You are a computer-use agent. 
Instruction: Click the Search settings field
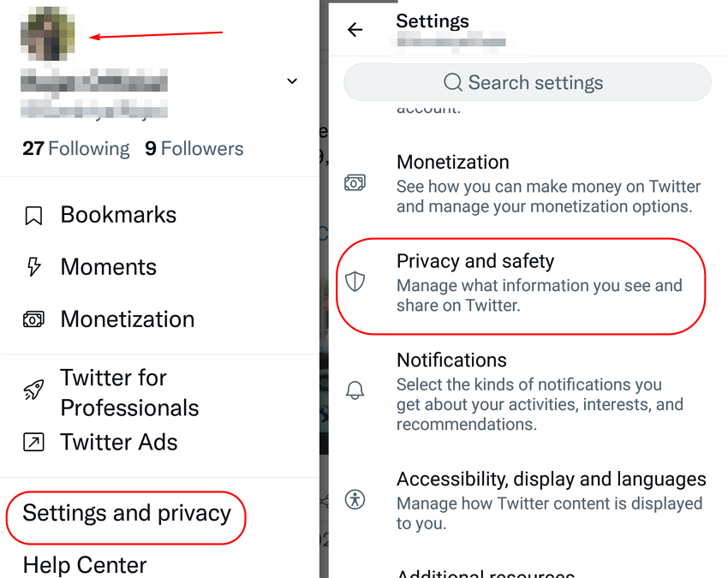[527, 83]
